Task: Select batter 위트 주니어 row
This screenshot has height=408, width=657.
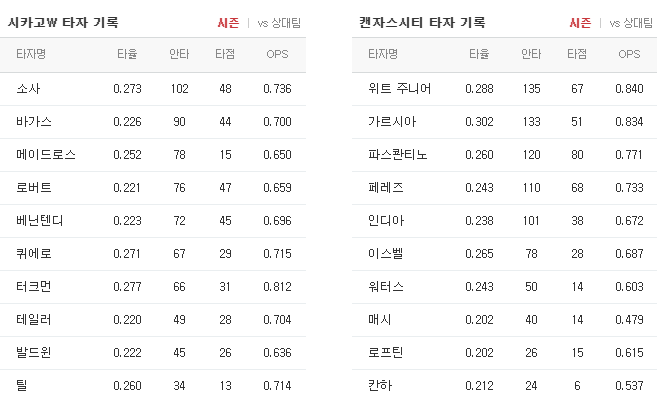Action: tap(504, 89)
